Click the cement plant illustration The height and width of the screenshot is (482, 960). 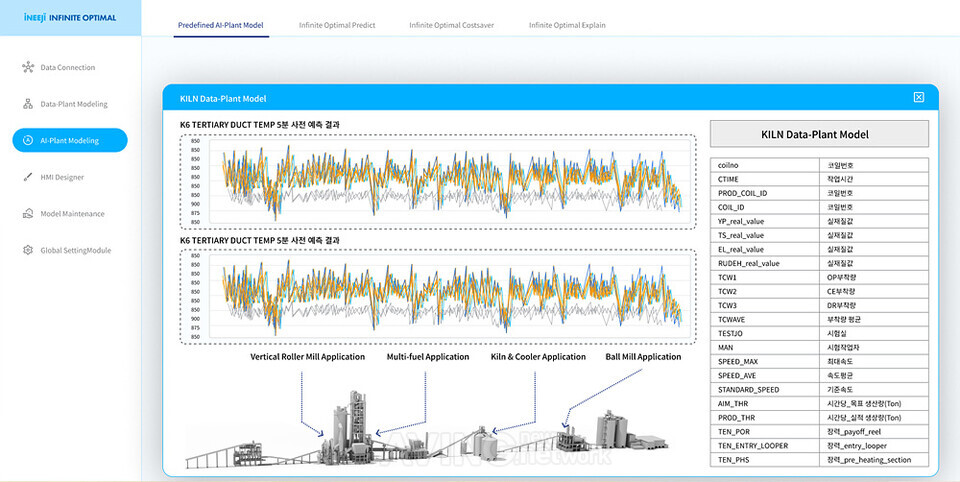click(x=427, y=431)
